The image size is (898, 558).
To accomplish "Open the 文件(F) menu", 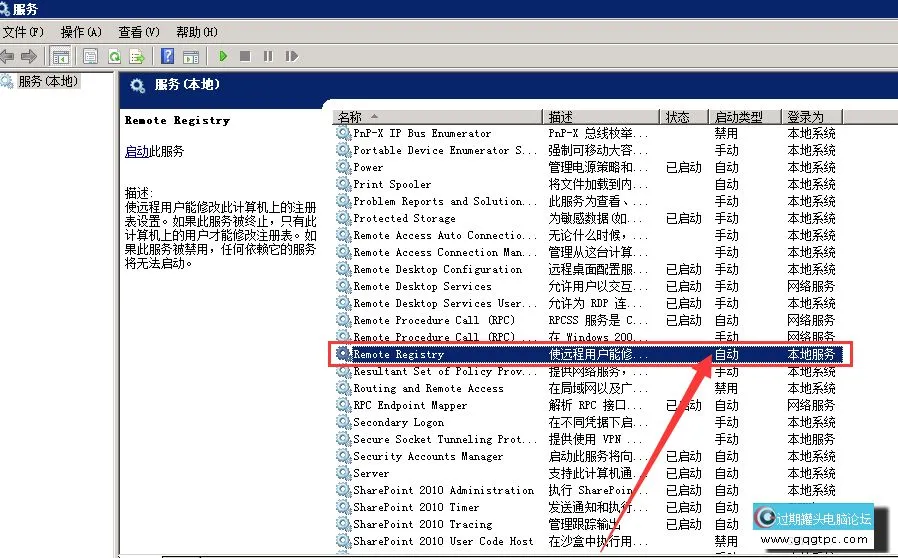I will pos(22,32).
